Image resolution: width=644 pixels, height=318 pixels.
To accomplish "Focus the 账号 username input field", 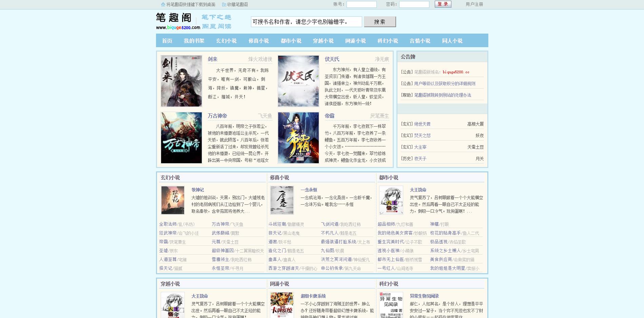I will [362, 4].
